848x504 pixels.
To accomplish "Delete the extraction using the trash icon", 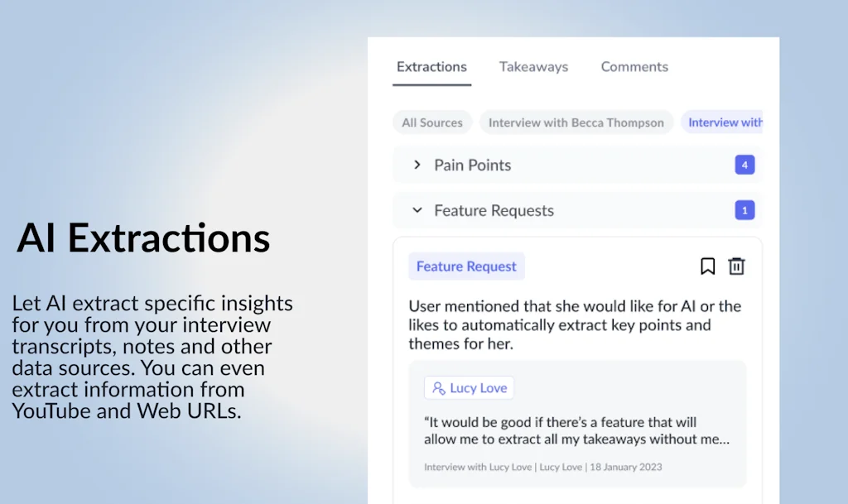I will click(x=737, y=266).
